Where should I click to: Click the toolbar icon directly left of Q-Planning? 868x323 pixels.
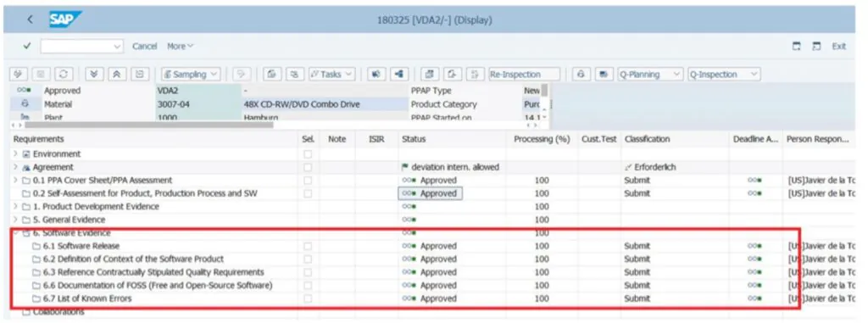(x=604, y=75)
